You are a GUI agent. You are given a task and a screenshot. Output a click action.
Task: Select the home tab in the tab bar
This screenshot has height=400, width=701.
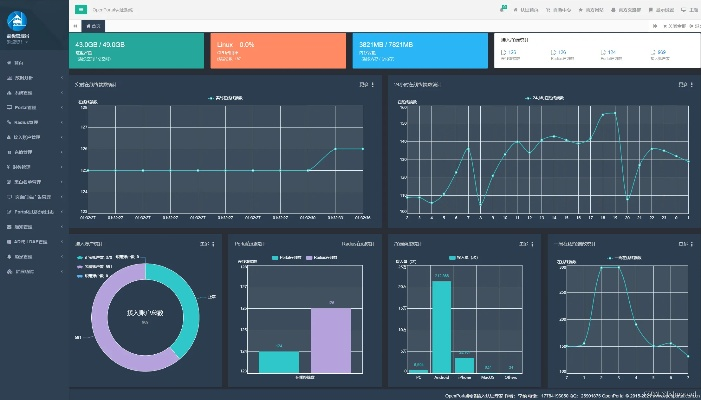pyautogui.click(x=93, y=25)
